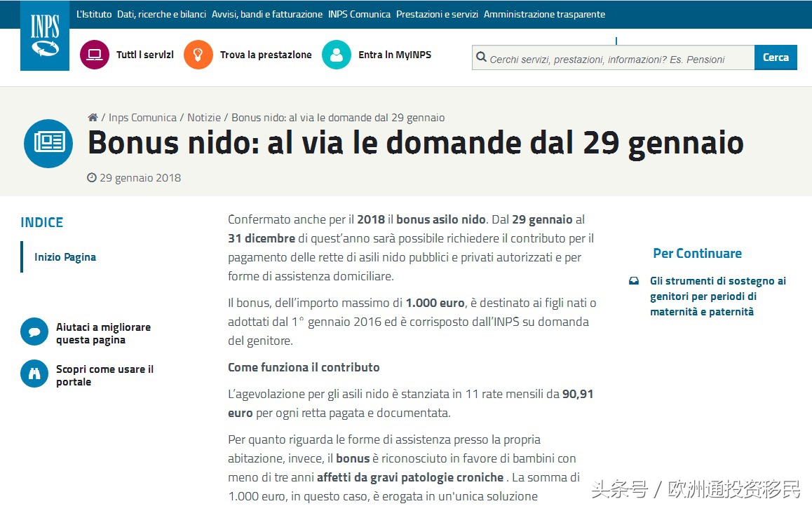
Task: Open L'Istituto menu
Action: tap(94, 14)
